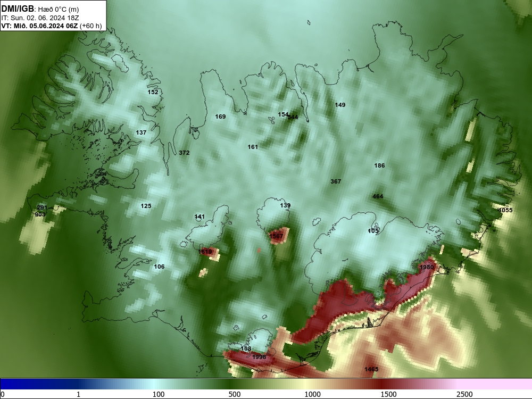
Task: Click the map value 1998
Action: 259,357
